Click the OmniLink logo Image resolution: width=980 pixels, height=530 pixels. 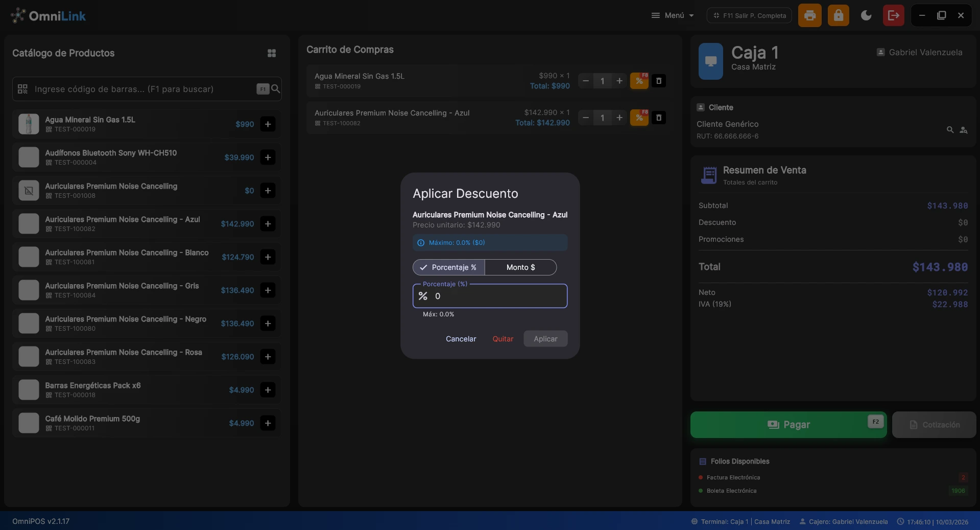click(48, 16)
